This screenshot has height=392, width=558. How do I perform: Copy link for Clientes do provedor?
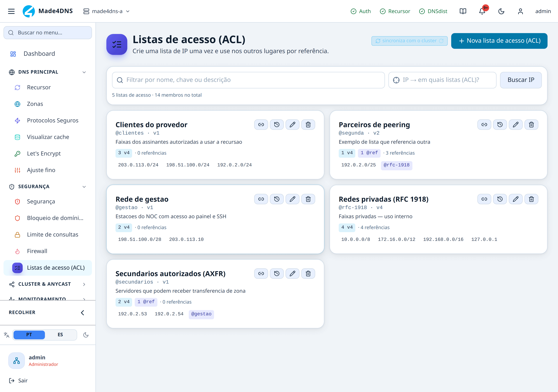261,125
